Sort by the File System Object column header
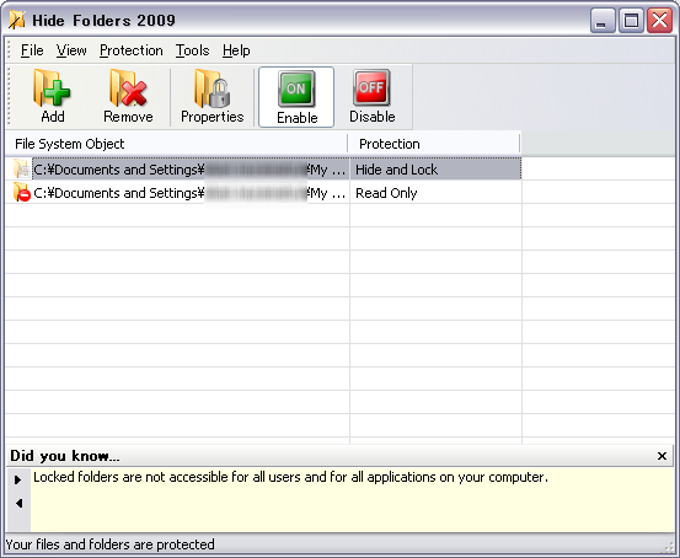680x558 pixels. 176,144
